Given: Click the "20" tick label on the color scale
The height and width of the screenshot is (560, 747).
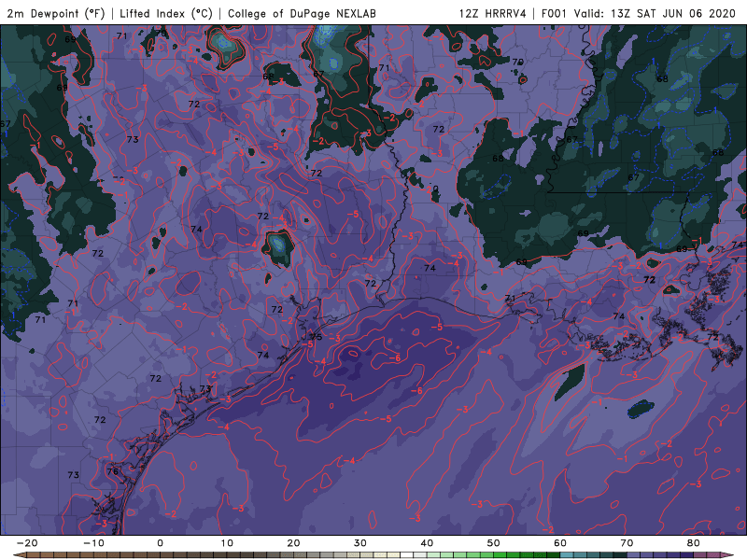Looking at the screenshot, I should (x=293, y=543).
